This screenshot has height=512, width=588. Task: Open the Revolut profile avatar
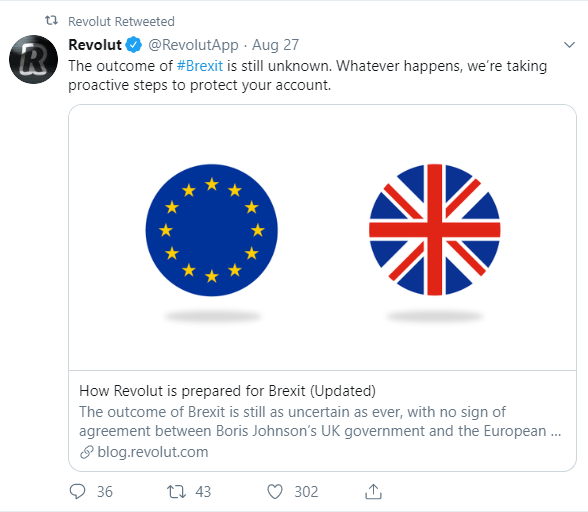coord(33,59)
